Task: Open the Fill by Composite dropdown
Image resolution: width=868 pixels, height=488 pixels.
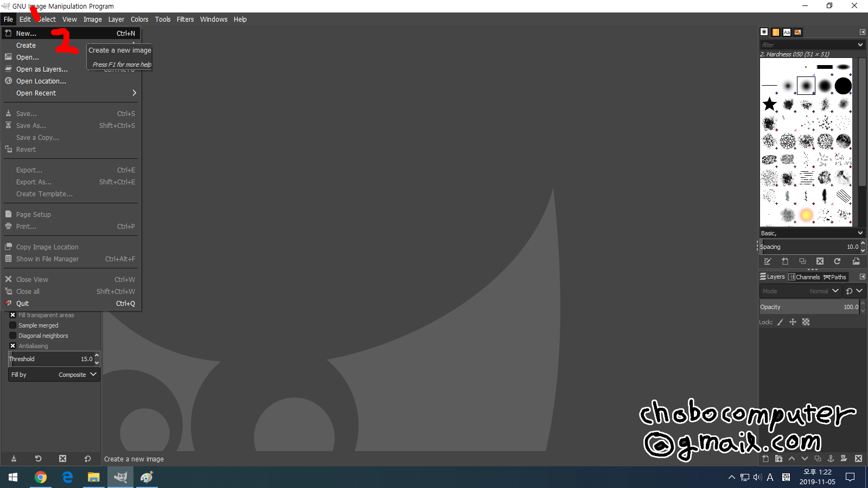Action: point(54,375)
